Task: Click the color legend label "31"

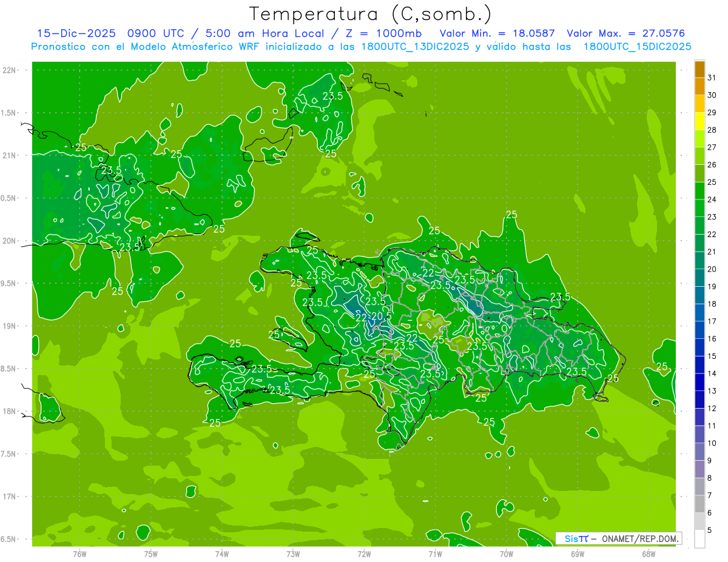Action: click(712, 78)
